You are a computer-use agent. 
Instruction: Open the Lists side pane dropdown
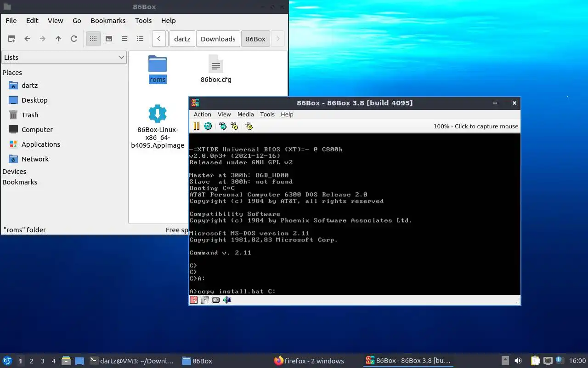[x=64, y=57]
